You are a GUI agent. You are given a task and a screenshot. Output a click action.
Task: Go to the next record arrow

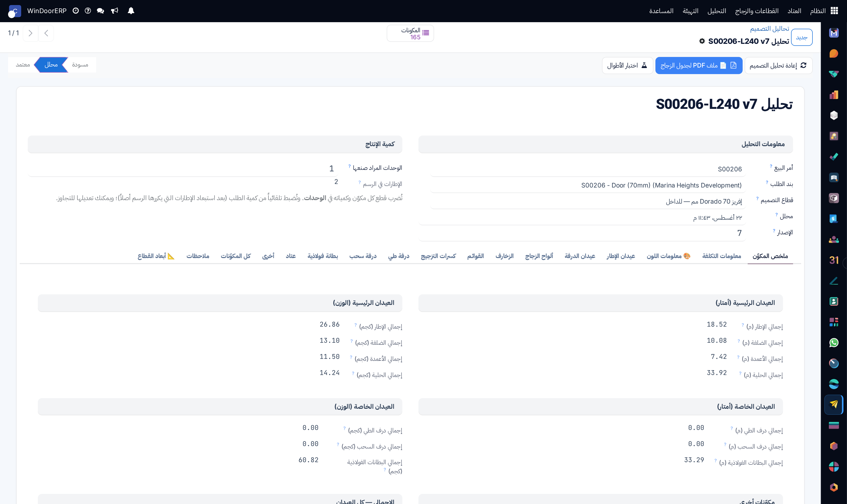pyautogui.click(x=30, y=33)
